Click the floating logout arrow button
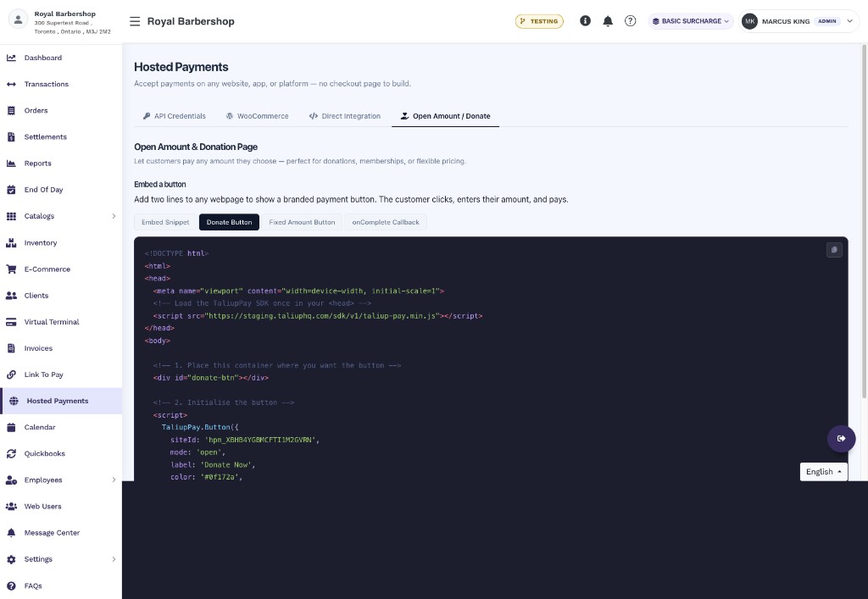The width and height of the screenshot is (868, 599). tap(842, 439)
